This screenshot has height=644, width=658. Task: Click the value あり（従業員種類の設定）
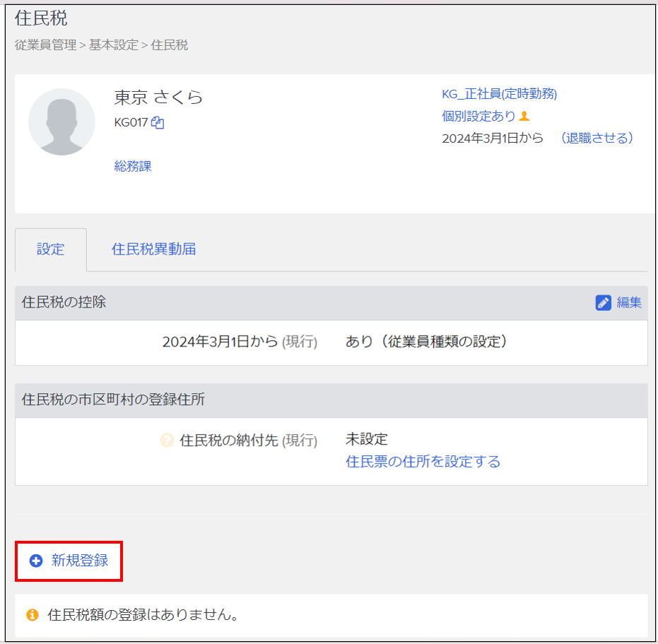tap(426, 341)
